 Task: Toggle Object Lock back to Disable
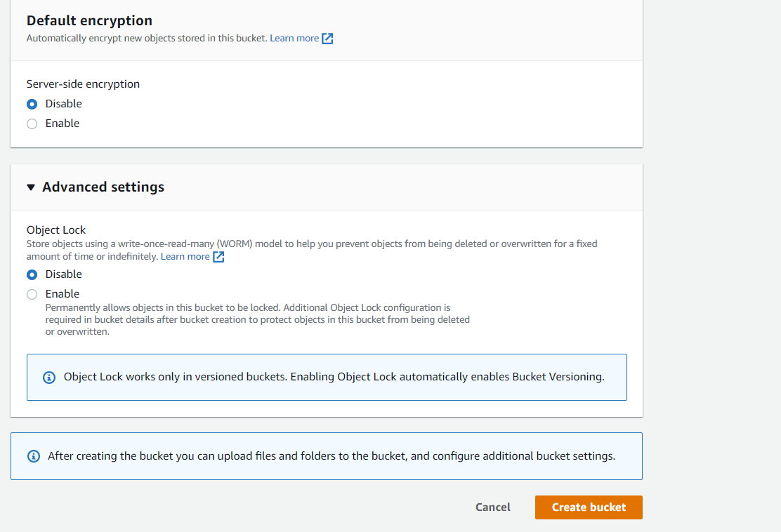pos(32,274)
